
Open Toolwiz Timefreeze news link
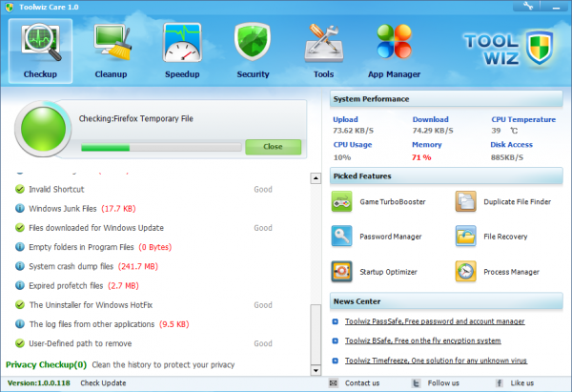pyautogui.click(x=436, y=361)
